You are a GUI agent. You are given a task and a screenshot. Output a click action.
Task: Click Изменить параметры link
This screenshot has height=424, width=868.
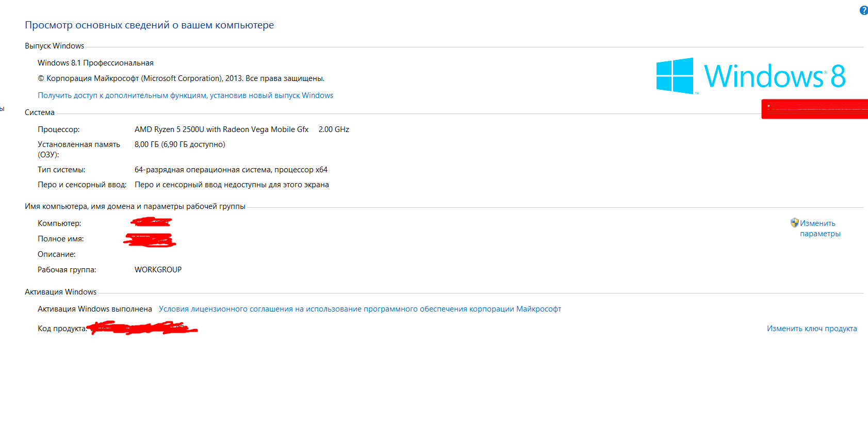pos(820,229)
